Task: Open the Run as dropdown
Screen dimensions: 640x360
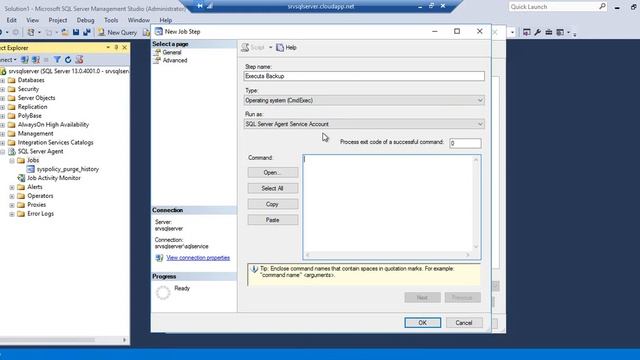Action: [480, 124]
